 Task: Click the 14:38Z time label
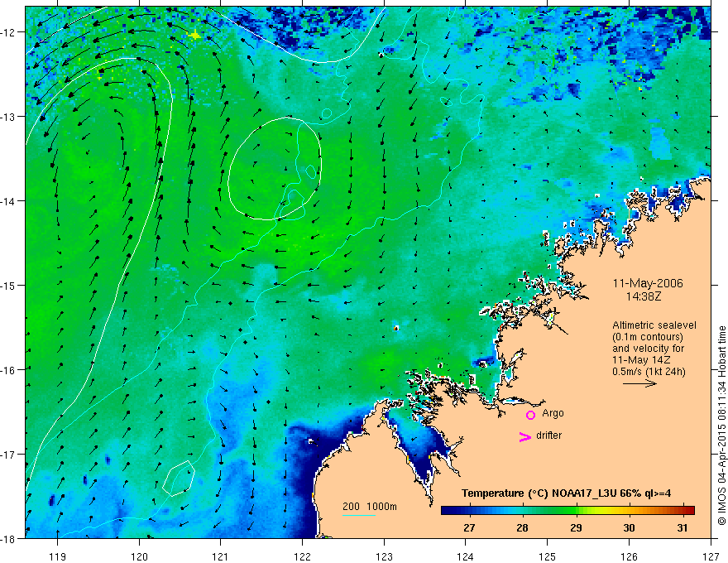(643, 296)
